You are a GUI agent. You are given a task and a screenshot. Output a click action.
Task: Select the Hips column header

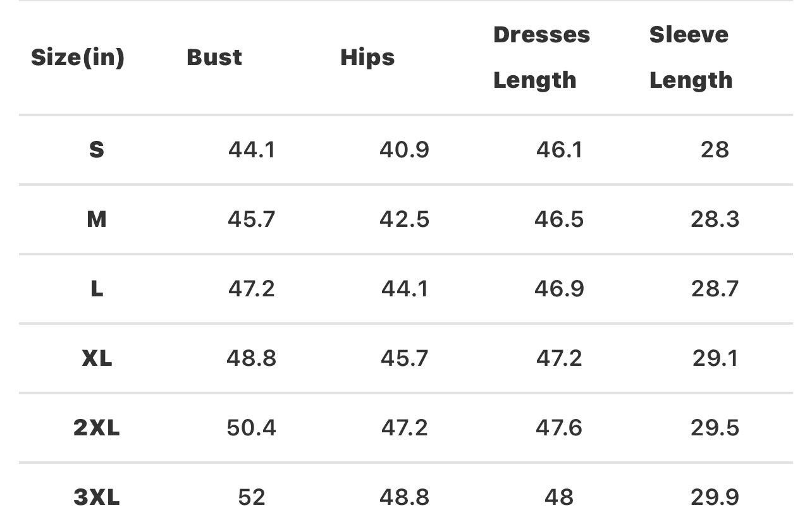coord(367,58)
